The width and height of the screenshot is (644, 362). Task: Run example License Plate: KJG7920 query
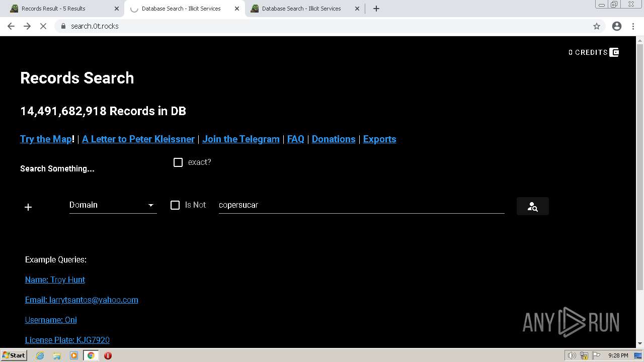click(67, 340)
